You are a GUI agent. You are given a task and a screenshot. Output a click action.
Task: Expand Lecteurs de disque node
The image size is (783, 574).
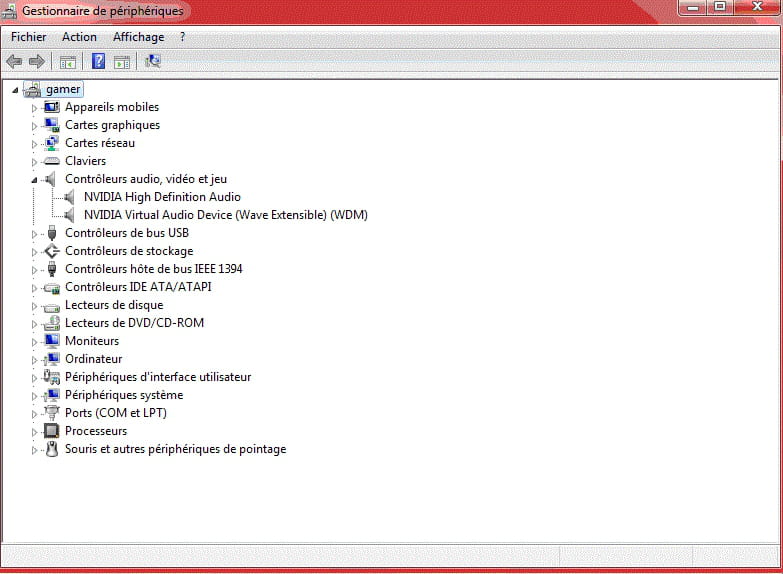pos(34,306)
